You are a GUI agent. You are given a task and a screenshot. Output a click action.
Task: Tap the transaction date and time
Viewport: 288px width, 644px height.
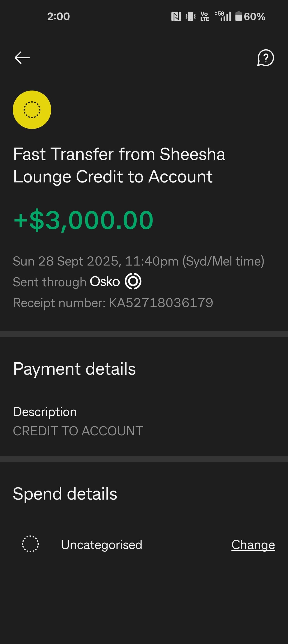[x=138, y=261]
